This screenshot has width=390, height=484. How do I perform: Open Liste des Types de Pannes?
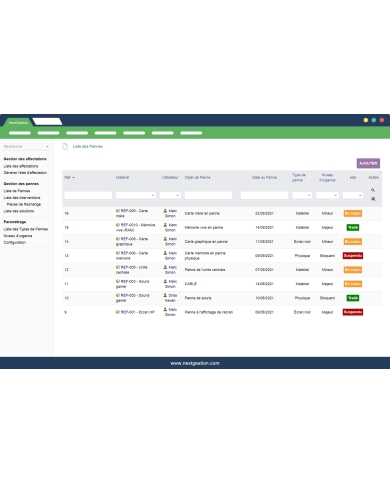coord(26,229)
